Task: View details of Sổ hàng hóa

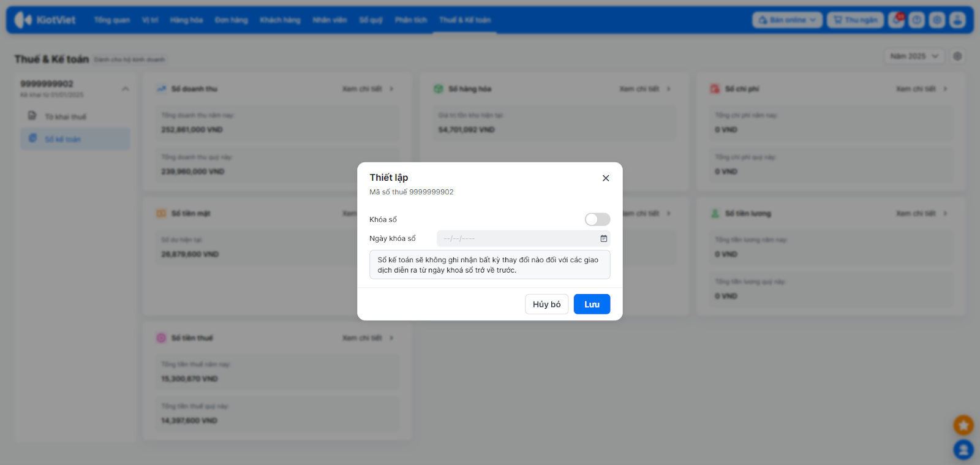Action: 645,89
